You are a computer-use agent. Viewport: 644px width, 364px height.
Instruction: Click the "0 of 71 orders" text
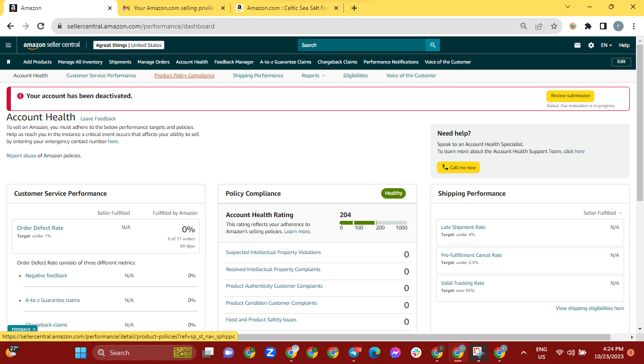click(181, 239)
